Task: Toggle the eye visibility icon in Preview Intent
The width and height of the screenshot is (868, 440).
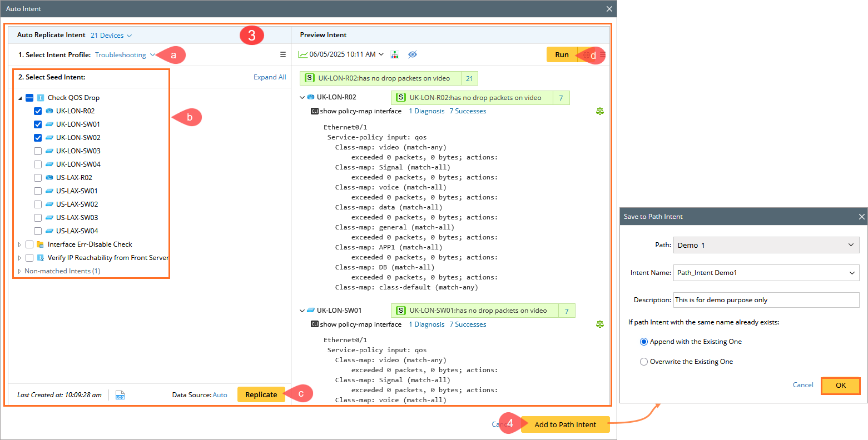Action: [413, 54]
